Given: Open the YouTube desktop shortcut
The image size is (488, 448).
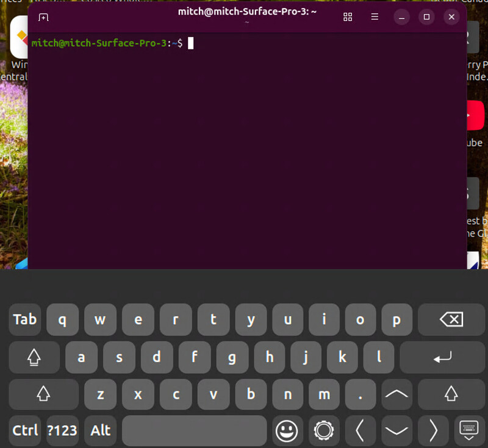Looking at the screenshot, I should tap(476, 115).
